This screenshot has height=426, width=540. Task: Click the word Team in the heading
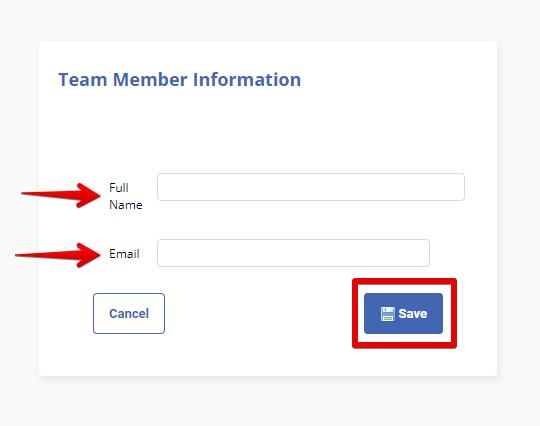pos(83,80)
